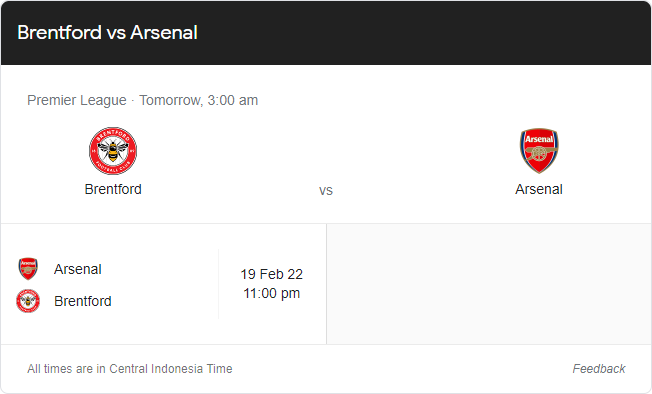Select the Brentford vs Arsenal header title
The width and height of the screenshot is (652, 394).
107,32
